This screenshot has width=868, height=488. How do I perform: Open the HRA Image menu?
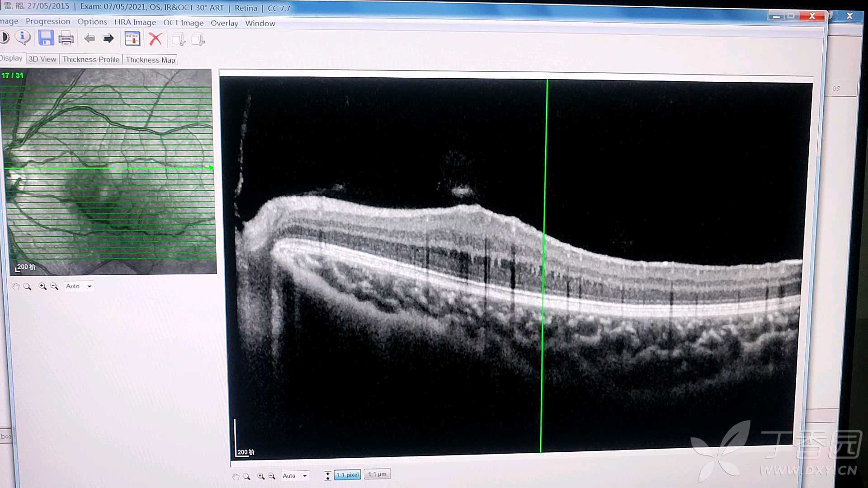[135, 22]
